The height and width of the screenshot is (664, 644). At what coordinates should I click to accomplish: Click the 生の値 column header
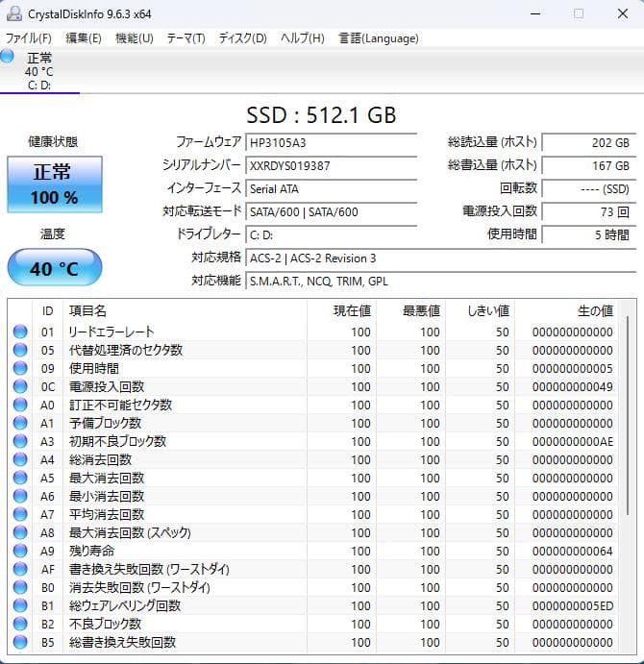click(565, 310)
